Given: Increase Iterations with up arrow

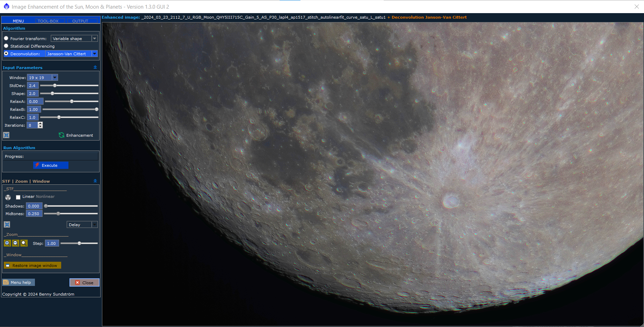Looking at the screenshot, I should point(40,123).
